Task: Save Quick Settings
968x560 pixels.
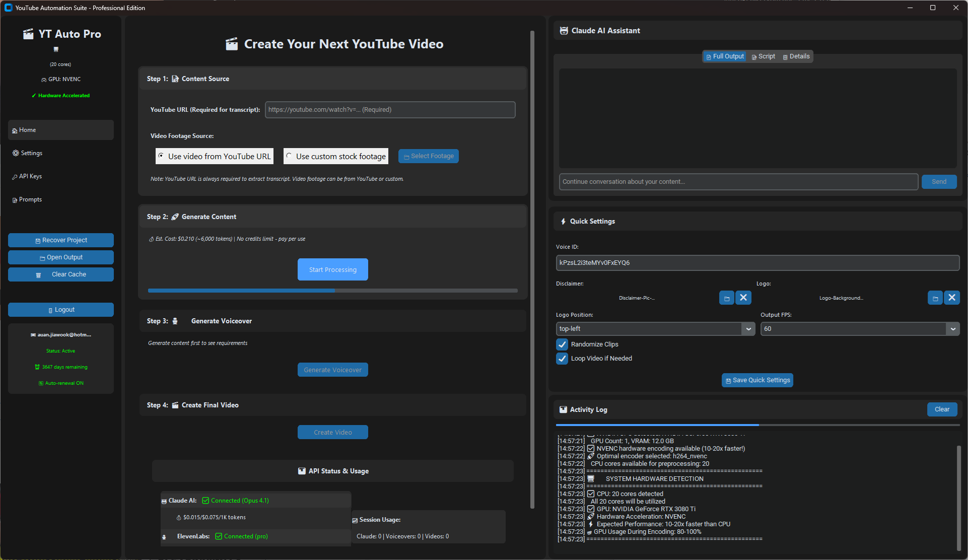Action: [757, 380]
